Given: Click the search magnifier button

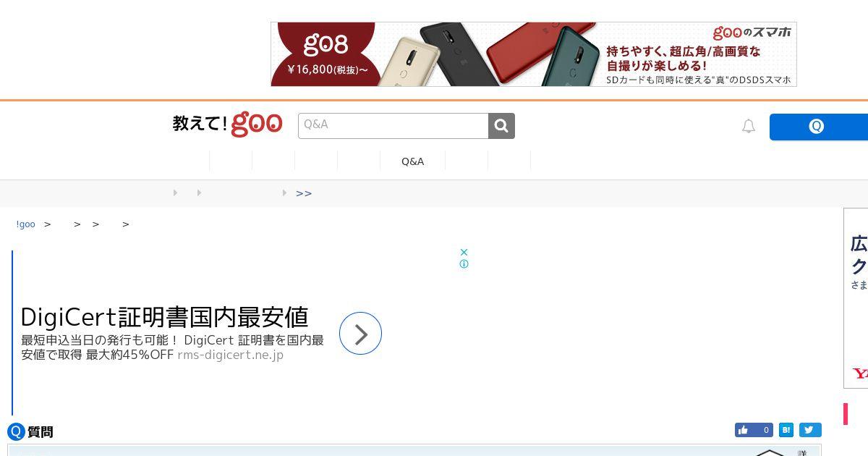Looking at the screenshot, I should pos(501,126).
